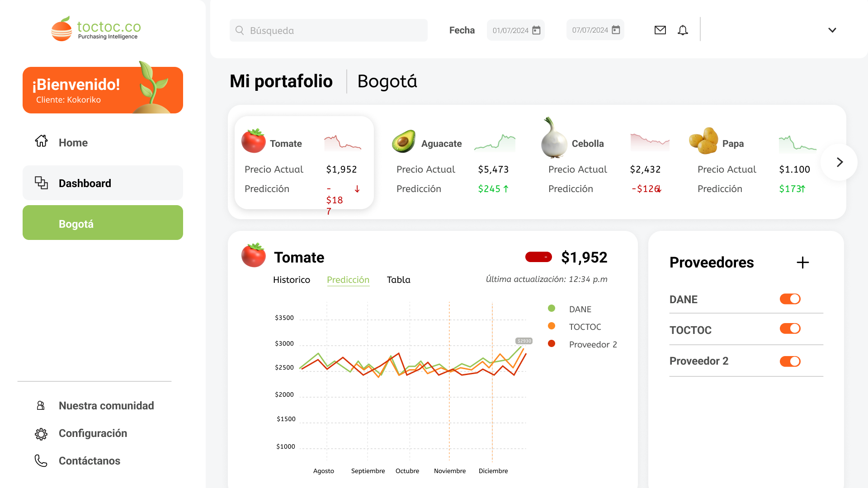Disable the DANE provider toggle
Image resolution: width=868 pixels, height=488 pixels.
click(x=790, y=299)
